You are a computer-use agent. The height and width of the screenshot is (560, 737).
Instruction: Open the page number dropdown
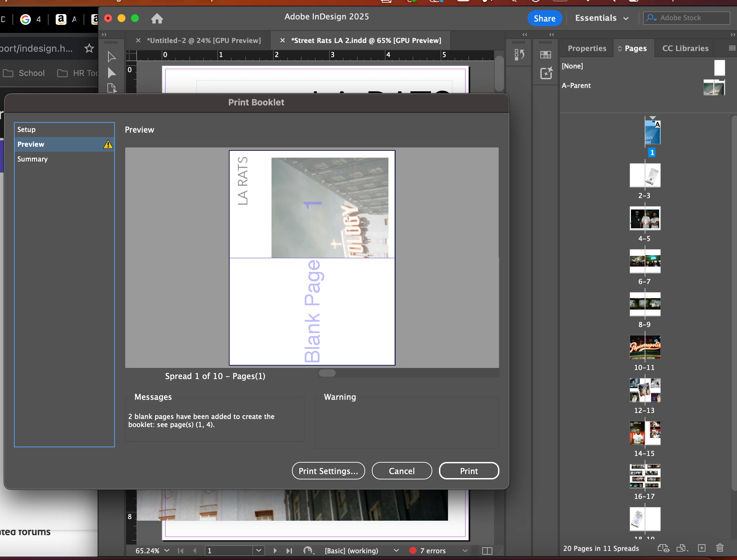coord(258,551)
